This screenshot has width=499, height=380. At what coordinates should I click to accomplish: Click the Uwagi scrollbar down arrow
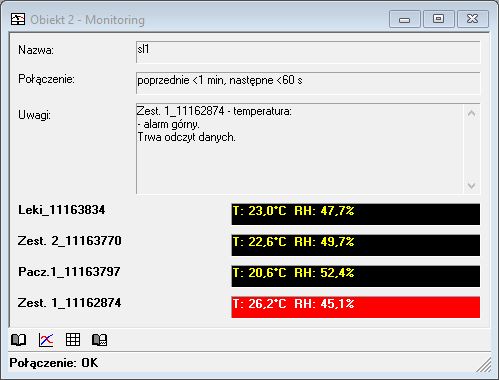click(x=471, y=185)
